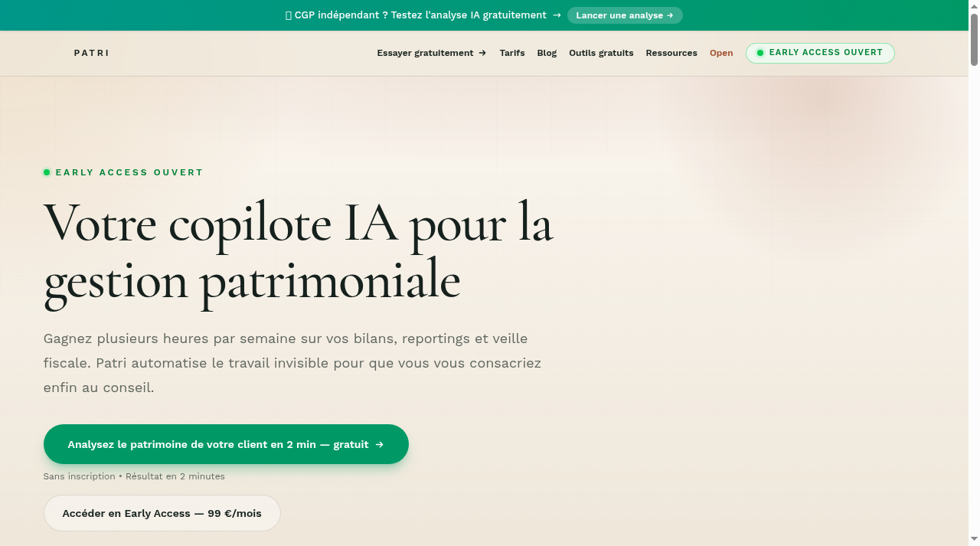Visit the Blog nav link
Image resolution: width=980 pixels, height=546 pixels.
(x=547, y=53)
